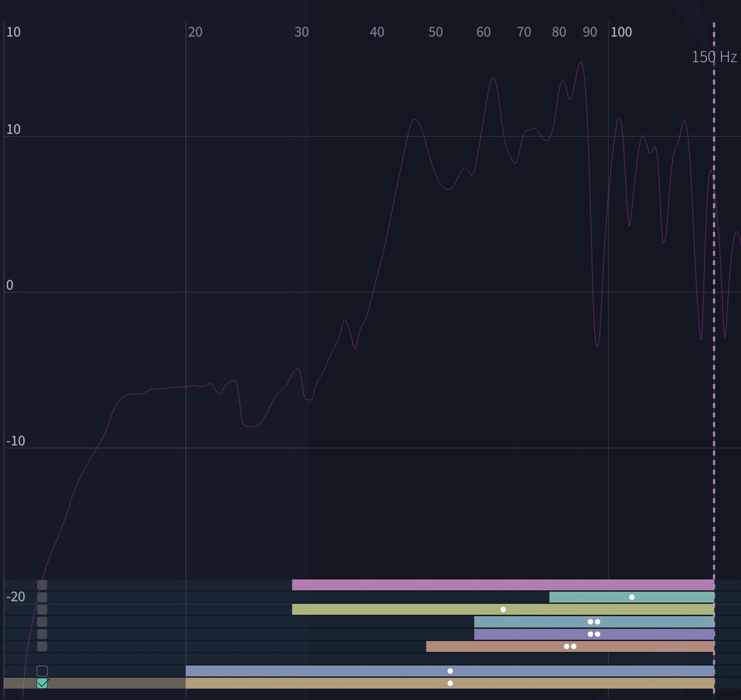
Task: Click the 60 Hz frequency axis label
Action: [x=483, y=32]
